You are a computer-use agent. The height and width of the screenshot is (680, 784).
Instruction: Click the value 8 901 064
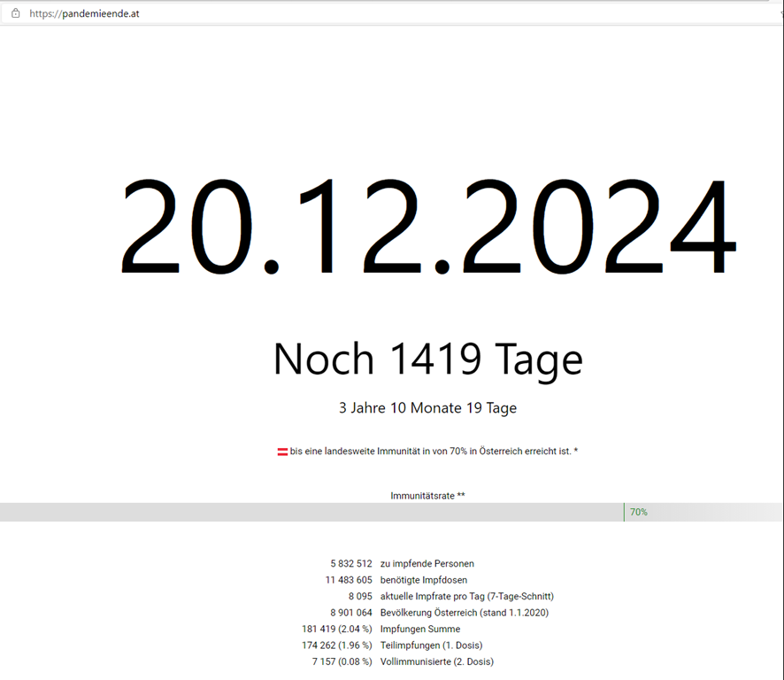tap(351, 613)
